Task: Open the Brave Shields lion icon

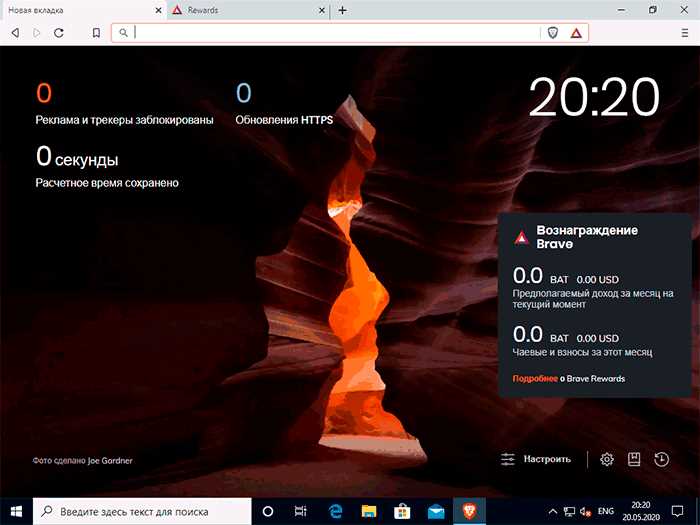Action: point(553,33)
